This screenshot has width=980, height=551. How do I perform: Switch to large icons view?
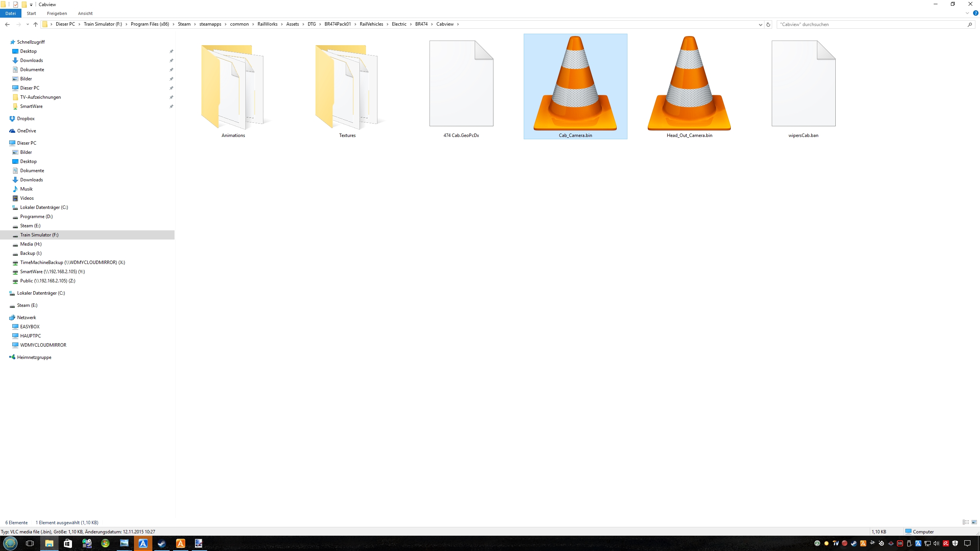pyautogui.click(x=974, y=522)
